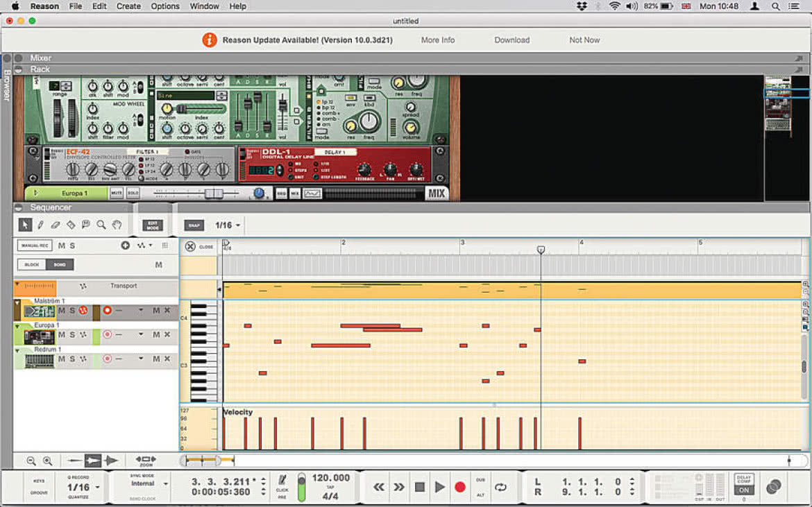Screen dimensions: 812x507
Task: Enable record on the Europa 1 track
Action: 107,335
